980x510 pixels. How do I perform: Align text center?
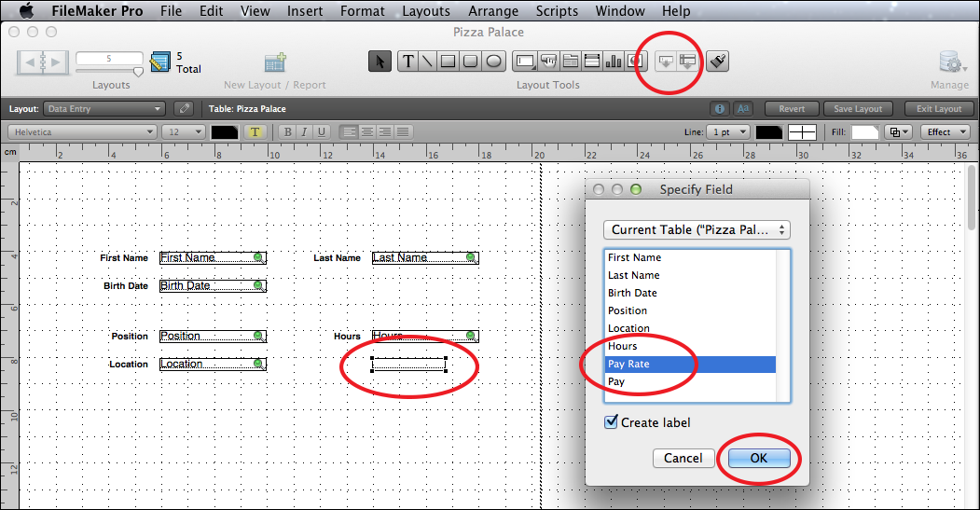coord(366,131)
